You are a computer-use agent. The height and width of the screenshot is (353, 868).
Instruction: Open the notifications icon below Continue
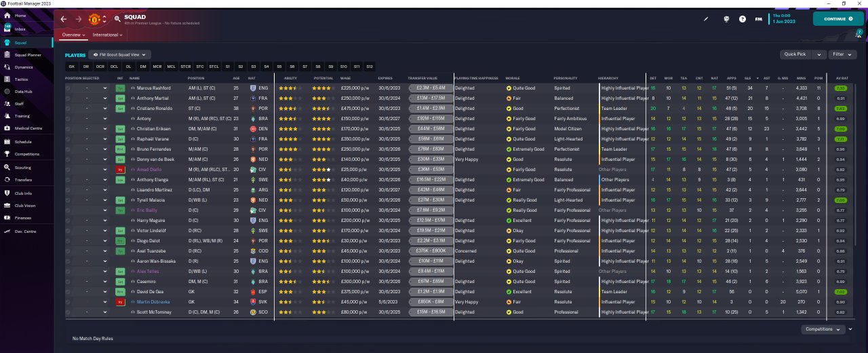859,33
